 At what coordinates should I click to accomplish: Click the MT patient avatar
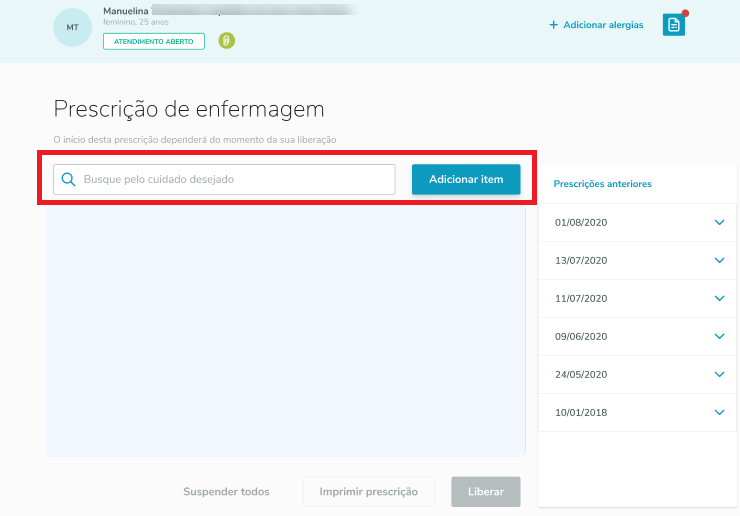(72, 27)
